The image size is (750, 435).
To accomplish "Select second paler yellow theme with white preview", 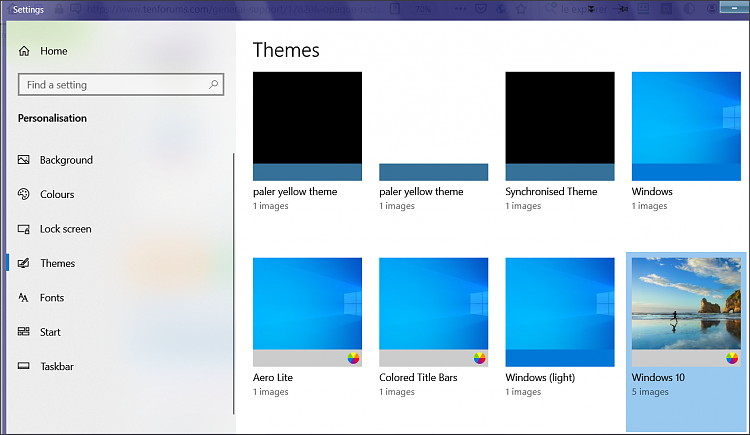I will (433, 126).
